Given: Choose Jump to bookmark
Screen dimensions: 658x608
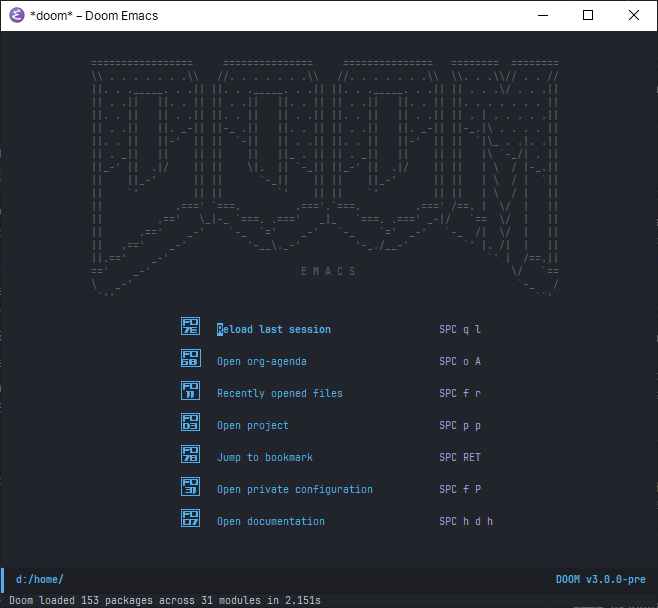Looking at the screenshot, I should coord(265,457).
